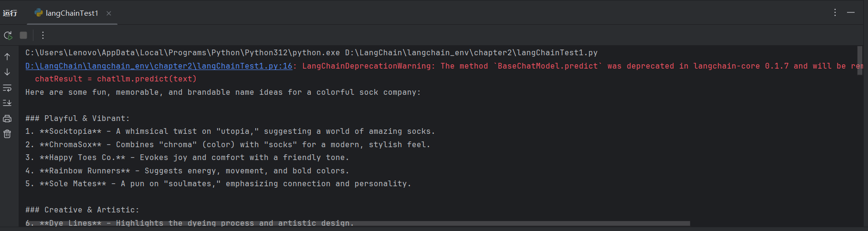Stop the running process

pyautogui.click(x=23, y=35)
